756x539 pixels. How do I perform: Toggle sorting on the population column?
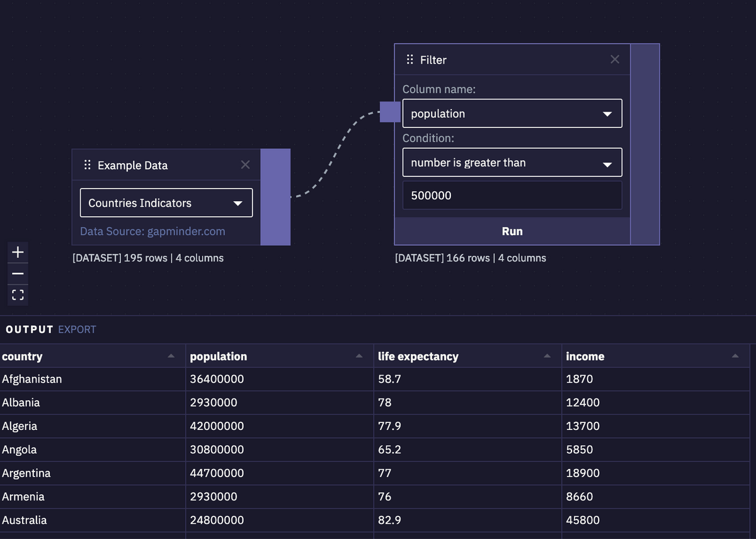click(360, 356)
